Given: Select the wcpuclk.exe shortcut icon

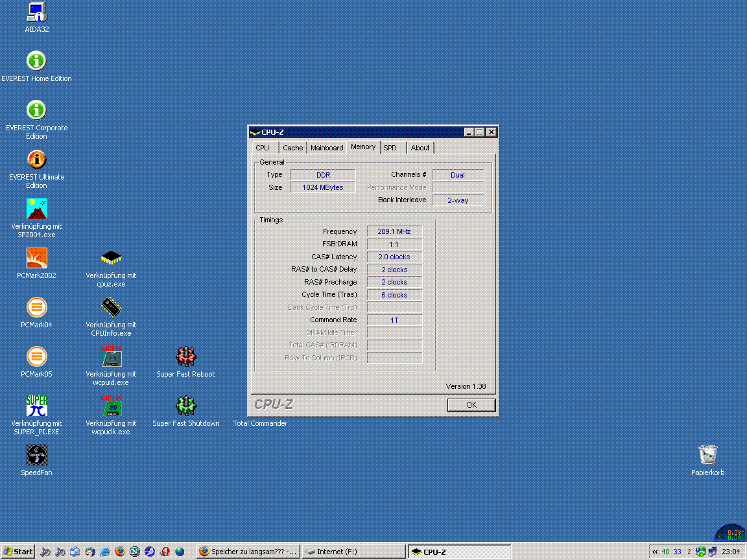Looking at the screenshot, I should [111, 415].
